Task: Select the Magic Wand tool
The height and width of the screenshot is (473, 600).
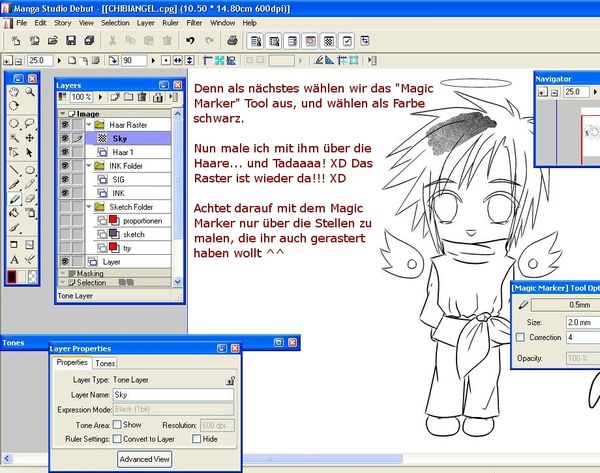Action: (x=14, y=137)
